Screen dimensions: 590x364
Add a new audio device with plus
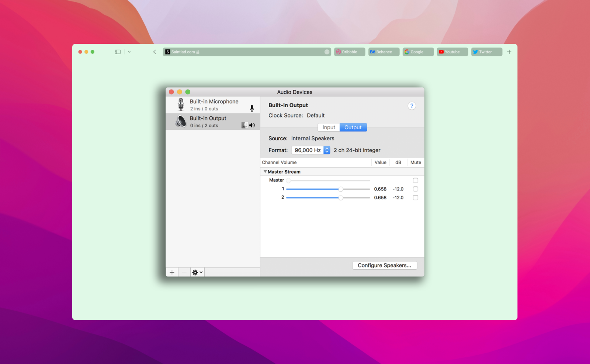pos(172,272)
